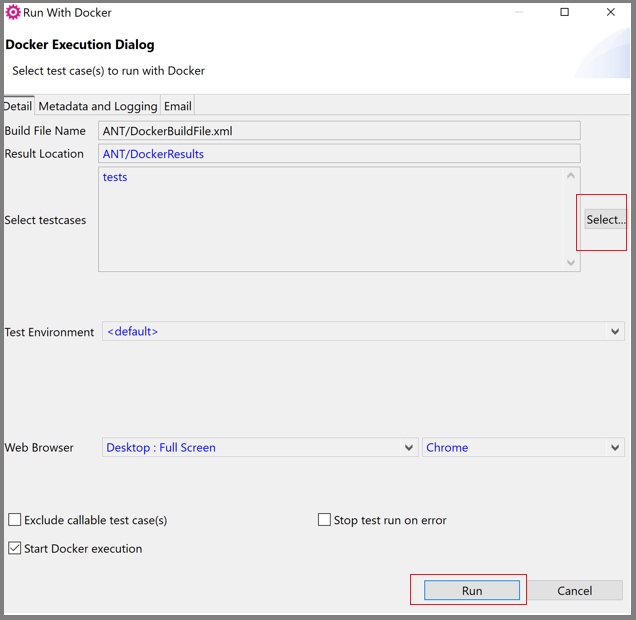Image resolution: width=636 pixels, height=620 pixels.
Task: Switch to the Detail tab
Action: 18,106
